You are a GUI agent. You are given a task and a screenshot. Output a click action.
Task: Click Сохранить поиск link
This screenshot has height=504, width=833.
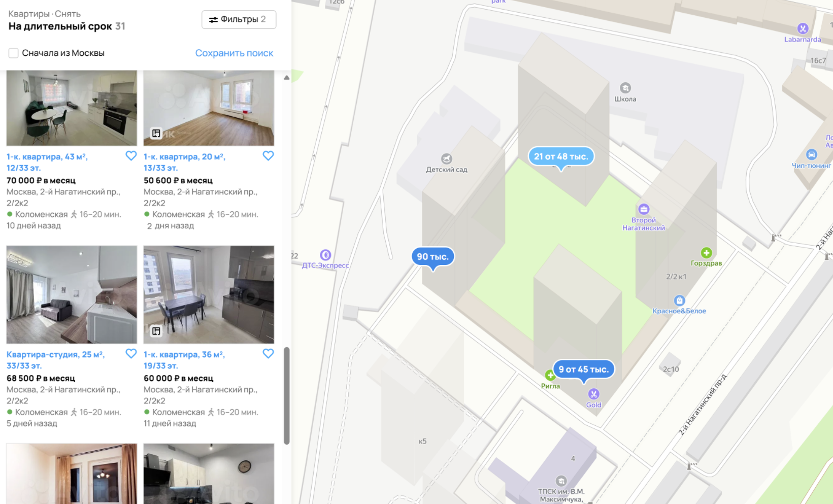234,53
